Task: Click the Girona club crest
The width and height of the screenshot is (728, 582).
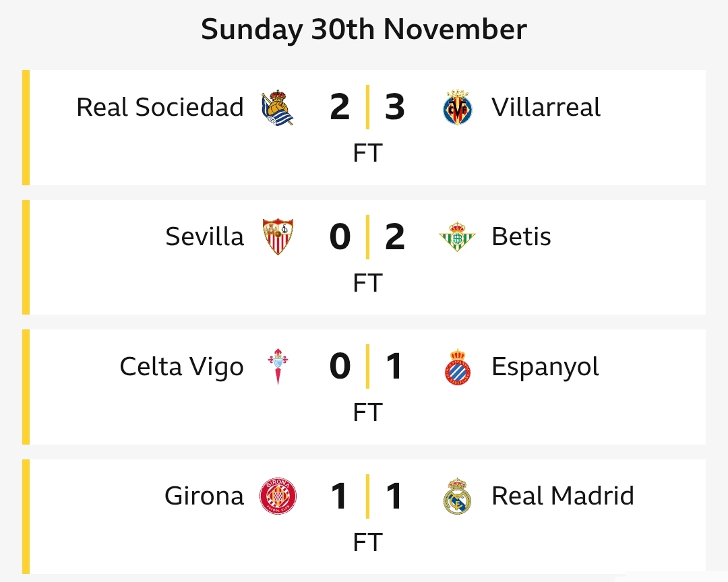Action: click(x=278, y=496)
